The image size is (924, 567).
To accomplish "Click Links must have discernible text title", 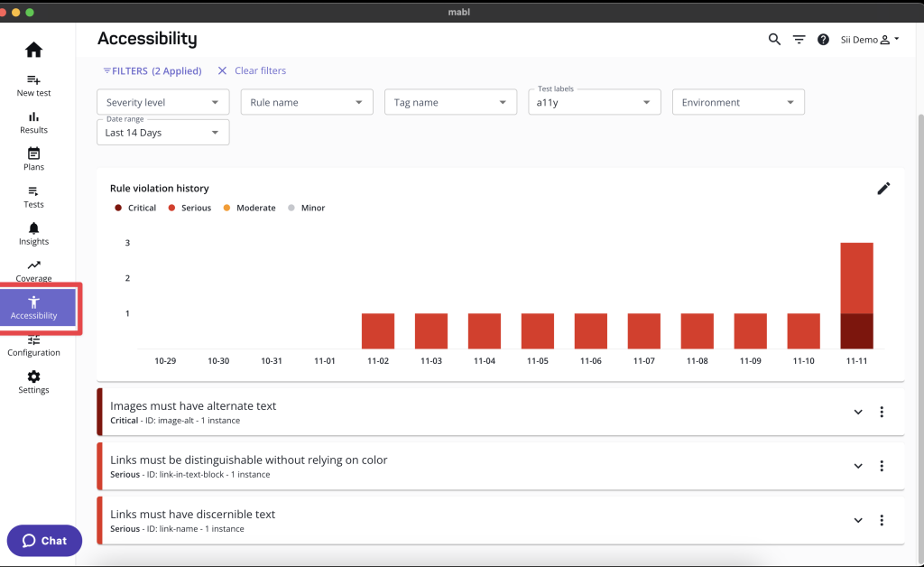I will click(193, 515).
